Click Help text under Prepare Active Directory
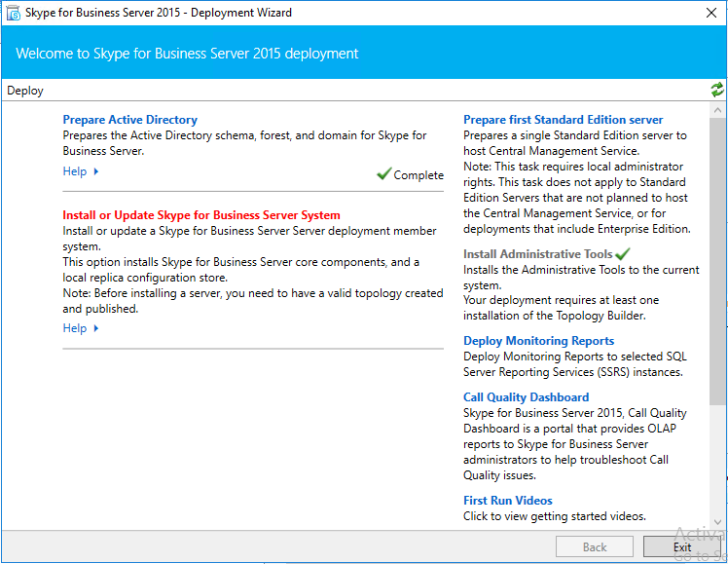The height and width of the screenshot is (564, 728). tap(75, 171)
